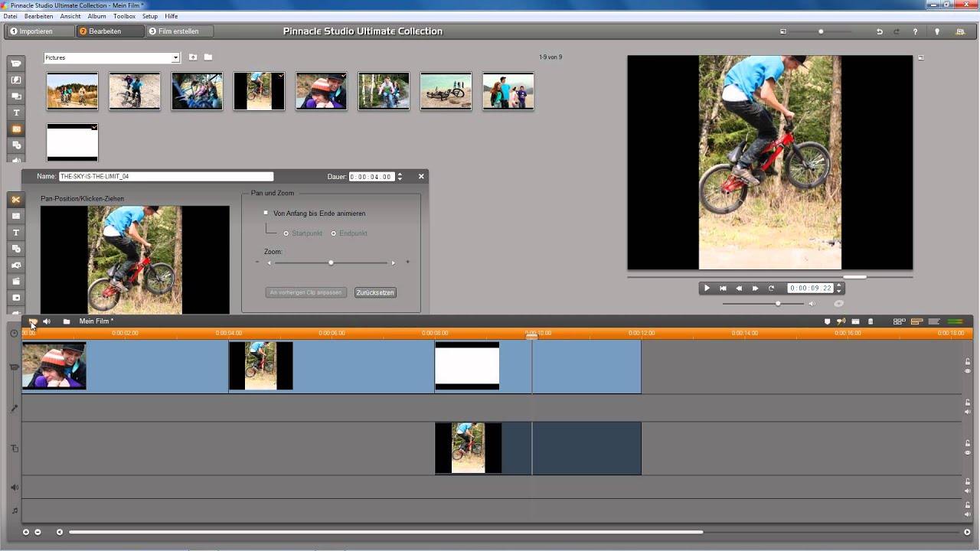Click the timeline horizontal scrollbar
This screenshot has height=551, width=980.
point(386,532)
